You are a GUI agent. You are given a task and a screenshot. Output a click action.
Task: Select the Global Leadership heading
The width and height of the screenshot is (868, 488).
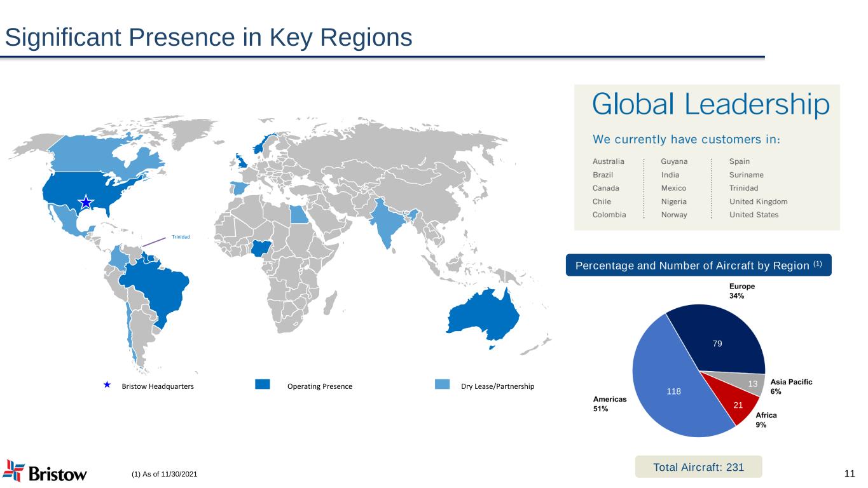[711, 105]
